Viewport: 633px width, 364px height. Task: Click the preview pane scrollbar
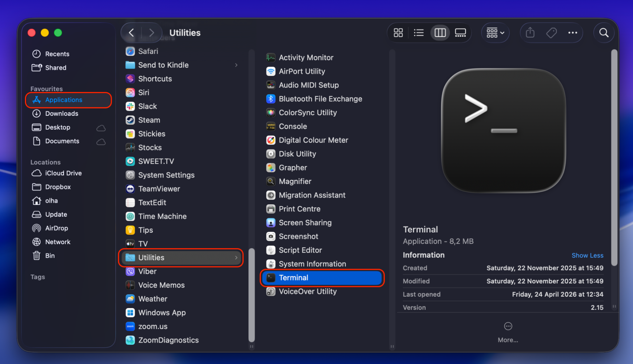(614, 157)
